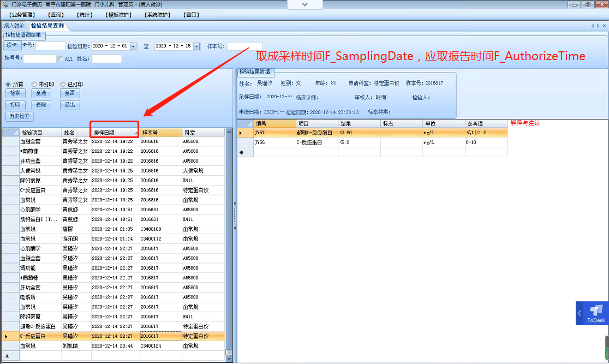The image size is (609, 364).
Task: Click the left grid's vertical scrollbar thumb
Action: 229,351
